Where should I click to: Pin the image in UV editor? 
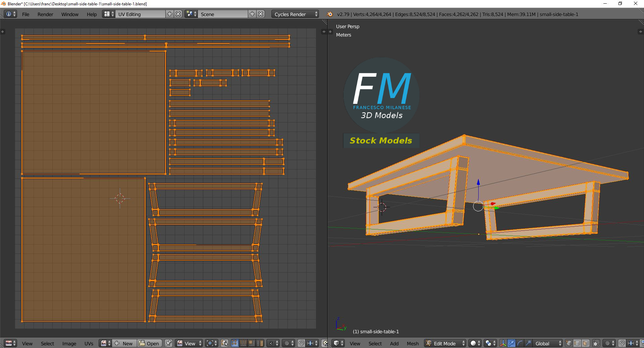168,343
